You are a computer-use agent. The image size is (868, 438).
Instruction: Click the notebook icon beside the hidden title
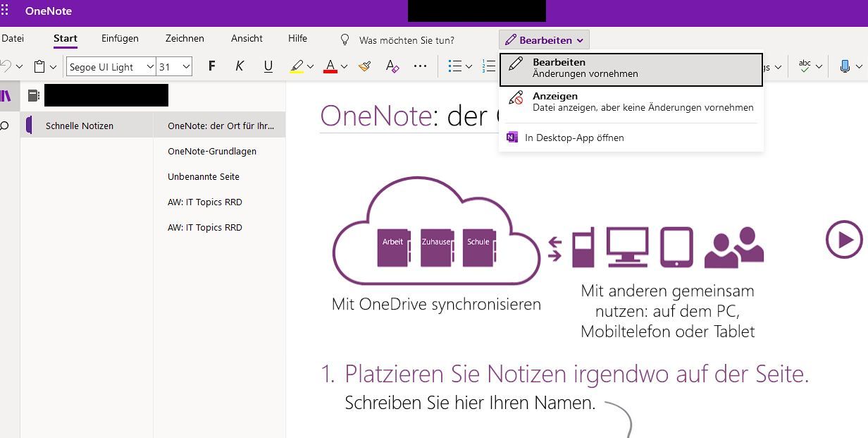(32, 95)
